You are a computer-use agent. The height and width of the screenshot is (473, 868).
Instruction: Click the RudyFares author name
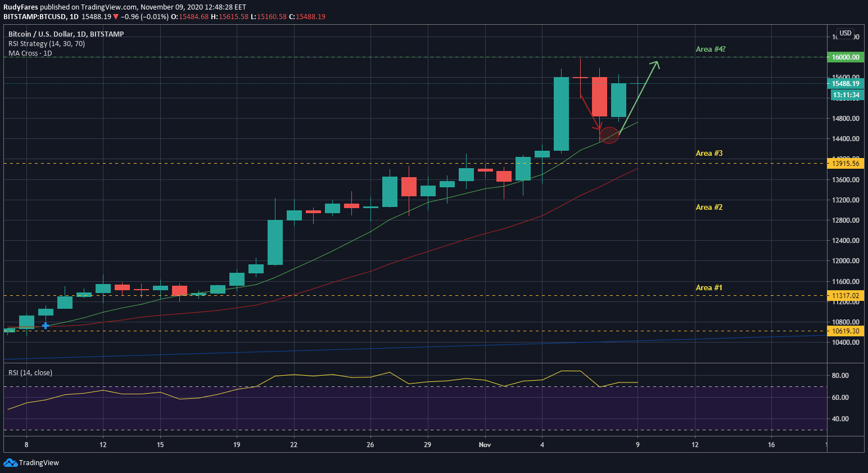click(x=21, y=7)
